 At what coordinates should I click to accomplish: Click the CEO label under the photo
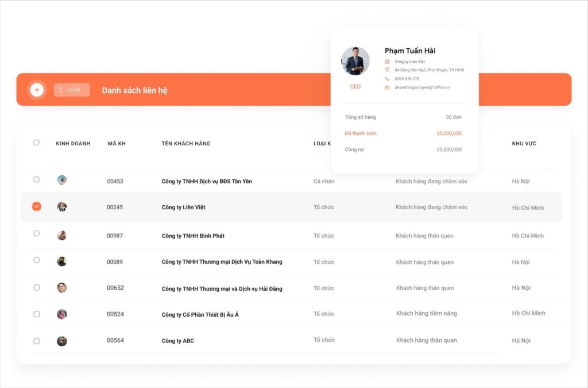click(355, 87)
